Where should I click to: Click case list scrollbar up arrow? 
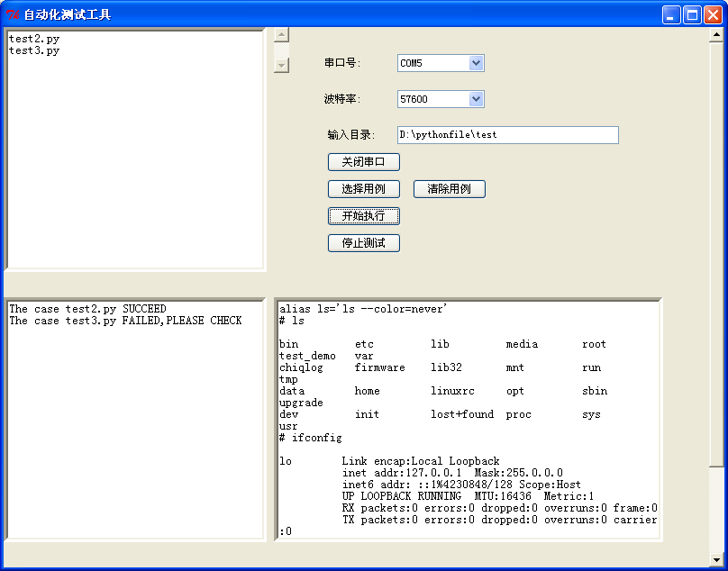click(281, 35)
